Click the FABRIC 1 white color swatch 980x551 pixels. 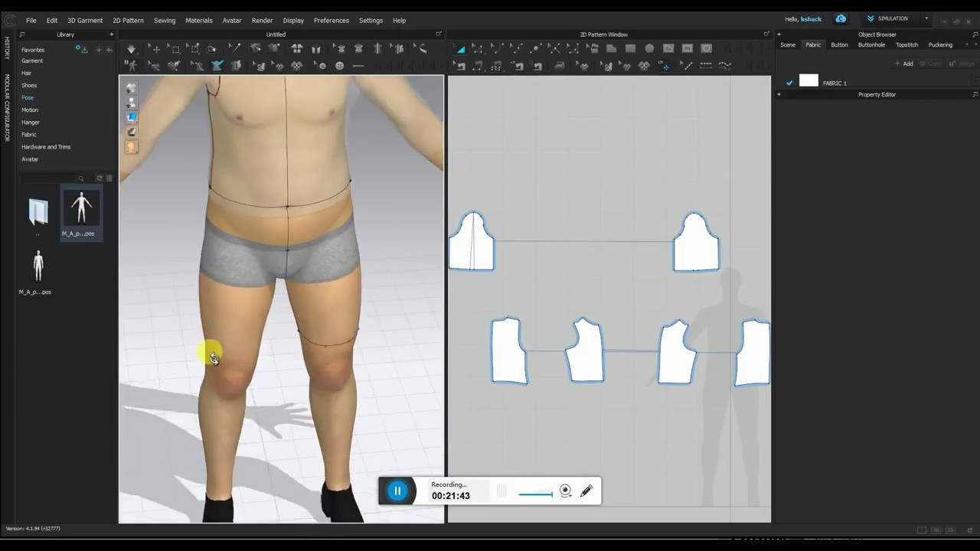tap(808, 81)
